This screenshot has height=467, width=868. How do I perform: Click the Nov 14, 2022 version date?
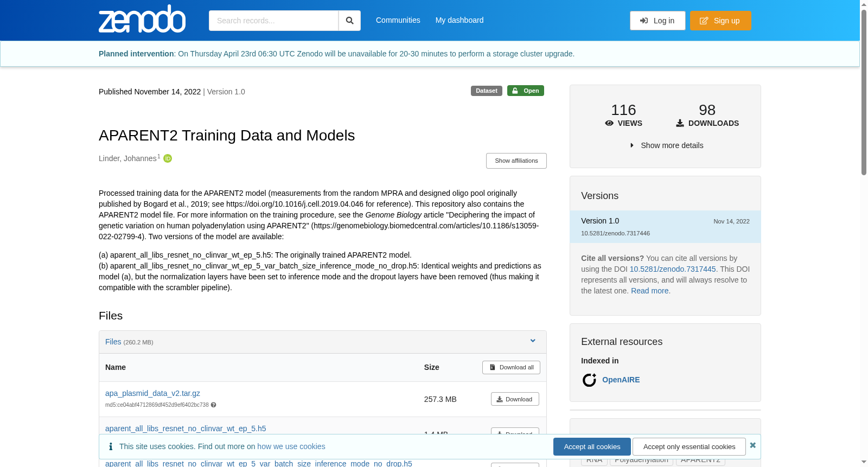pyautogui.click(x=731, y=221)
